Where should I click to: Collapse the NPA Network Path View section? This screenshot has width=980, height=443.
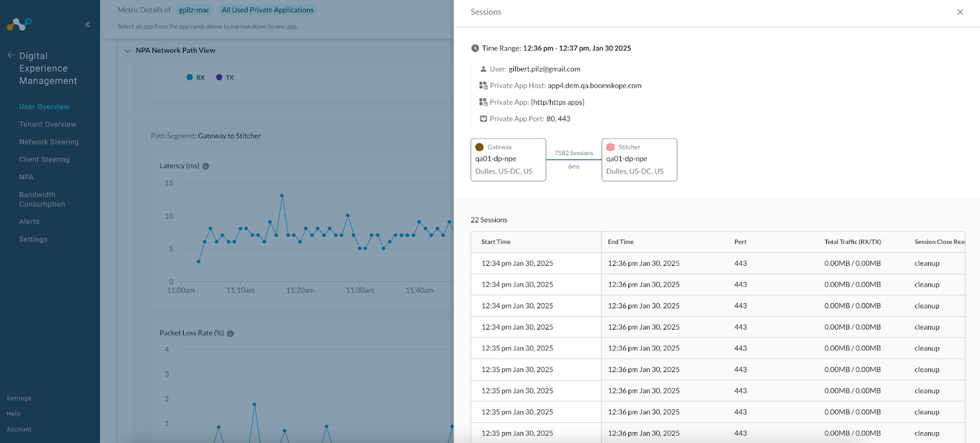[127, 51]
